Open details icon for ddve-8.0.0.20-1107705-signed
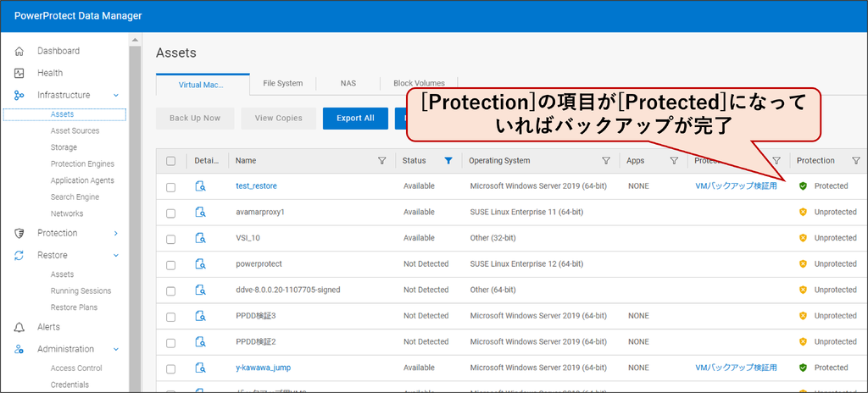This screenshot has height=393, width=868. tap(200, 290)
